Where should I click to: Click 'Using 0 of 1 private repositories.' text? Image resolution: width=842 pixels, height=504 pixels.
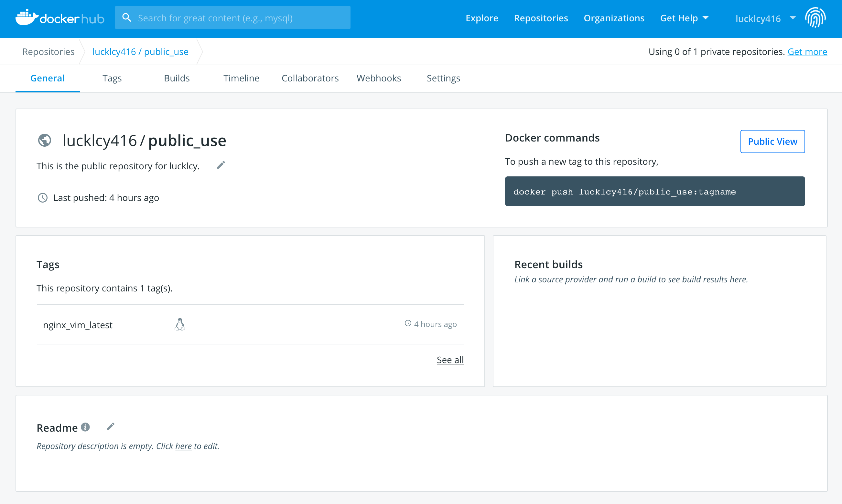coord(717,52)
